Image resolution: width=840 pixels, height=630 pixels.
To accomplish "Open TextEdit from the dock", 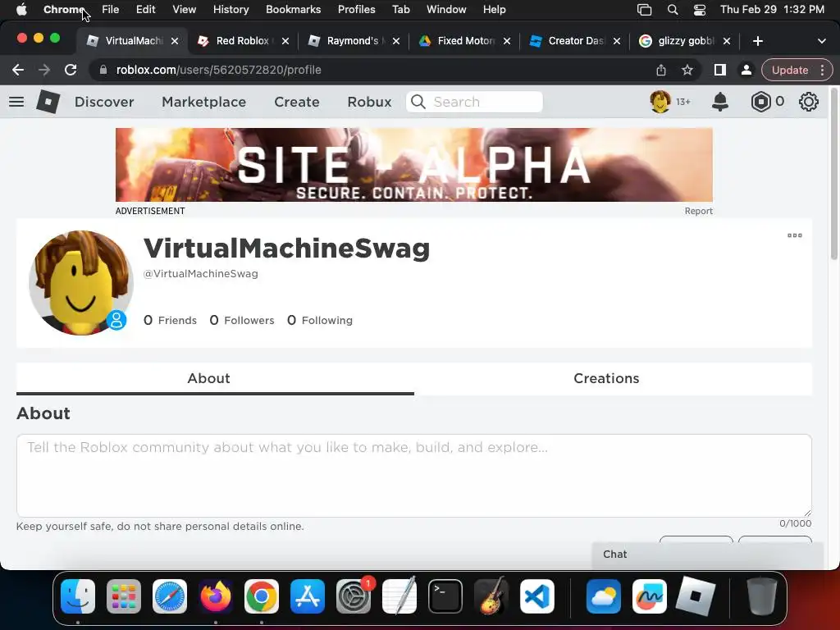I will click(399, 596).
